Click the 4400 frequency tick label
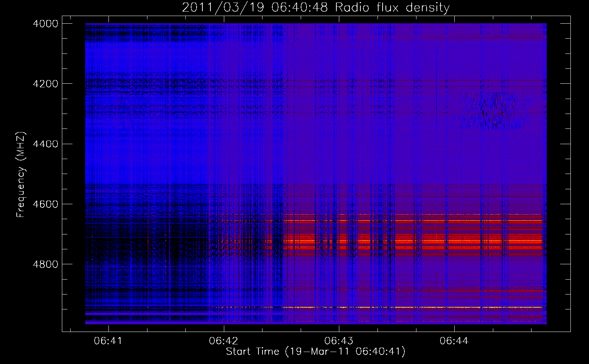The width and height of the screenshot is (589, 364). coord(46,144)
